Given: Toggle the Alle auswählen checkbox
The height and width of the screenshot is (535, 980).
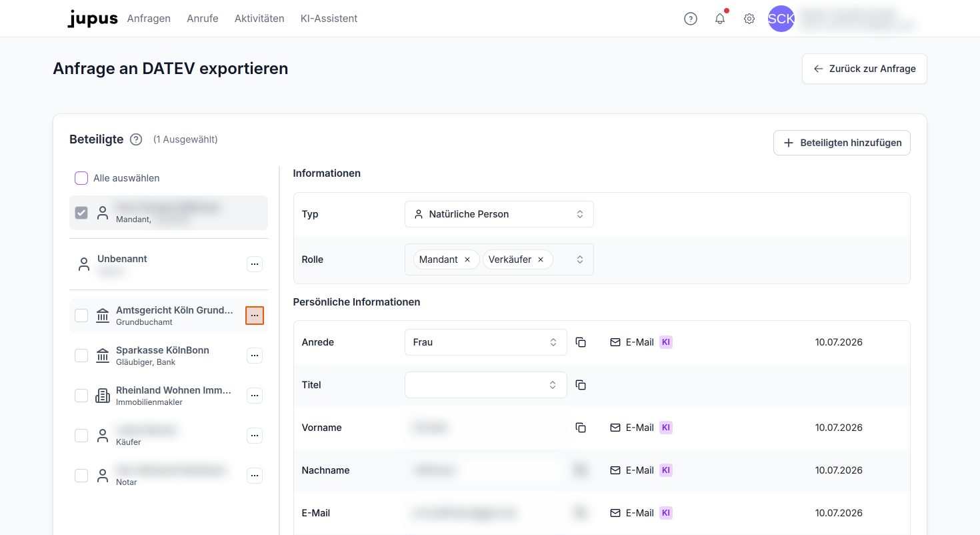Looking at the screenshot, I should coord(81,178).
